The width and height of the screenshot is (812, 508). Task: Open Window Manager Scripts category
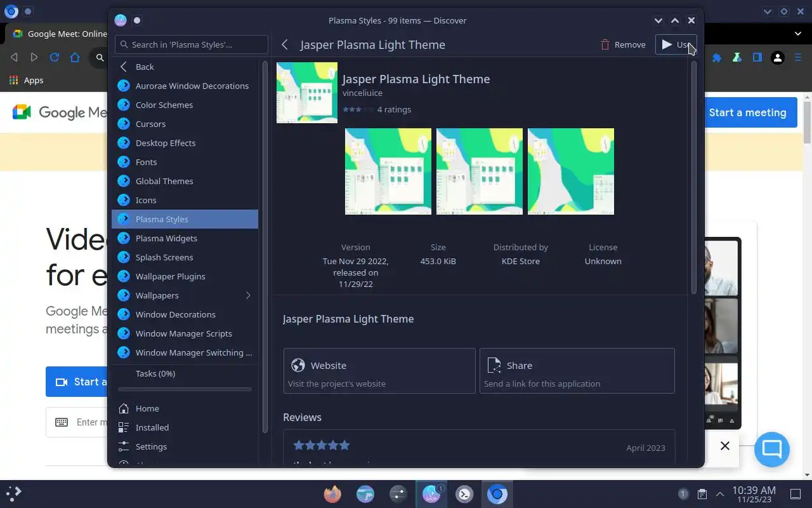[x=185, y=333]
